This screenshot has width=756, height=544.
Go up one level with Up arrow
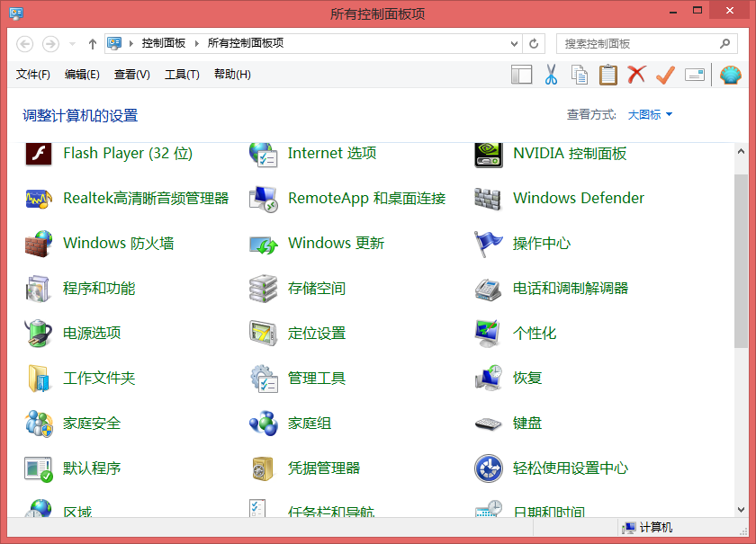(x=92, y=44)
